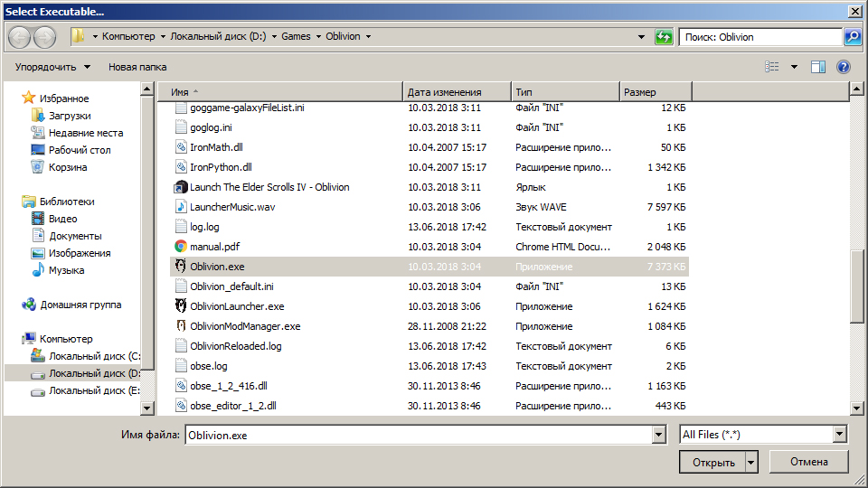Click the Back navigation arrow

click(19, 37)
